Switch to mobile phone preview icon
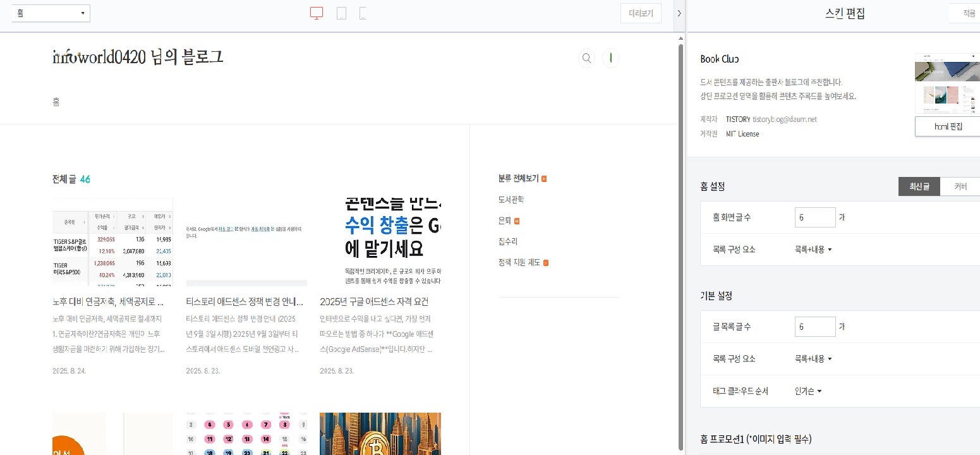The height and width of the screenshot is (455, 980). [363, 13]
